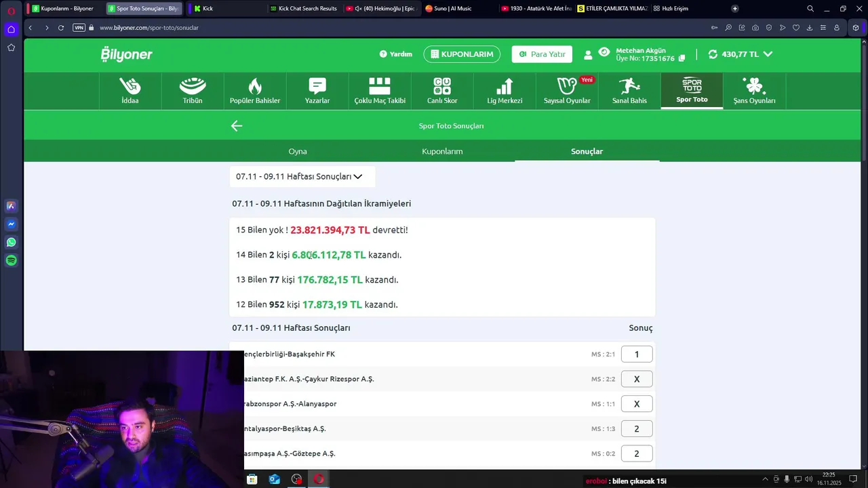The image size is (868, 488).
Task: Click the 176.782,15 TL prize amount
Action: tap(330, 279)
